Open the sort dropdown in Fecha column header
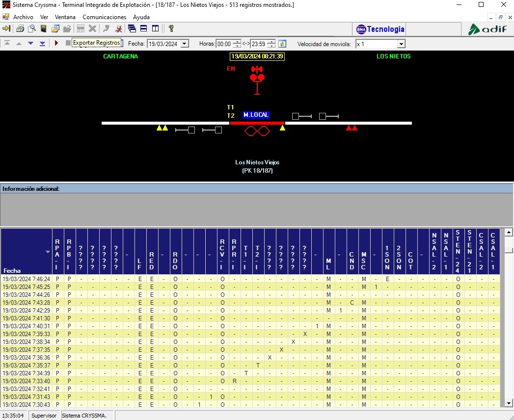Screen dimensions: 514x420 (x=48, y=252)
